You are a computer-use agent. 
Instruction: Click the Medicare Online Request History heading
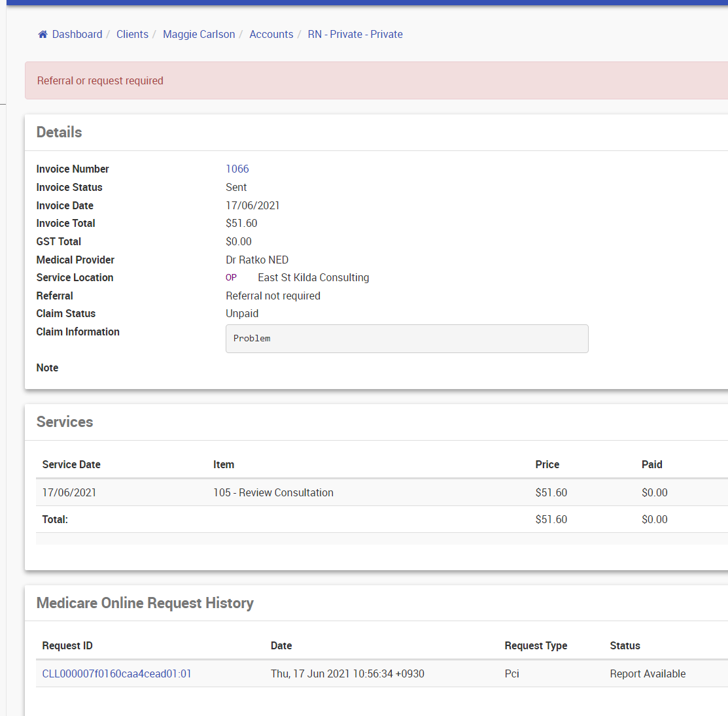point(145,604)
